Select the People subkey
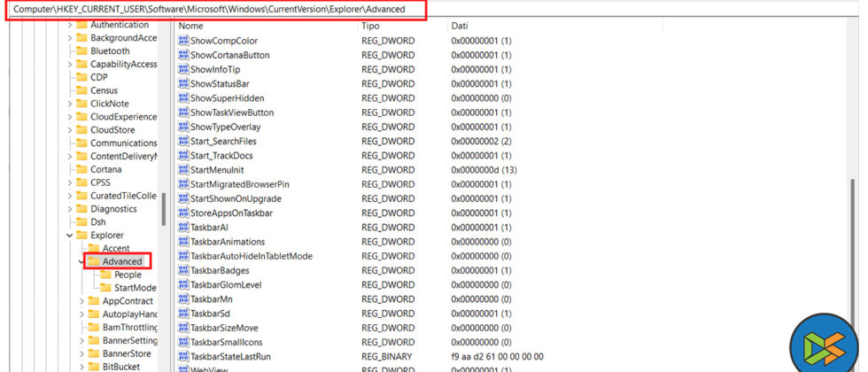The width and height of the screenshot is (868, 372). (x=128, y=275)
